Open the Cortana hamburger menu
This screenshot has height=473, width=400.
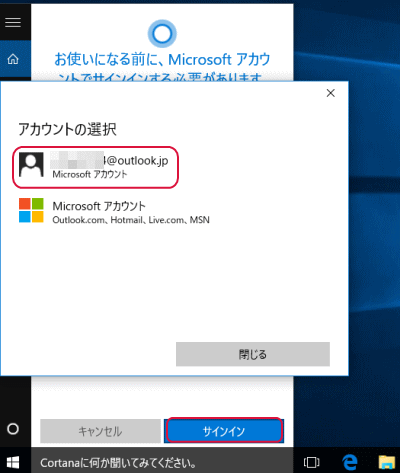(13, 23)
